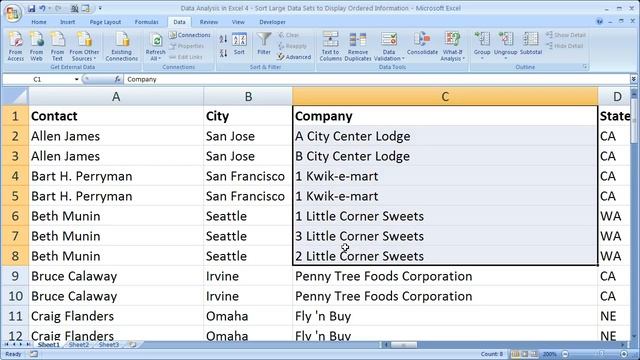Switch to Sheet3 worksheet tab

tap(109, 345)
